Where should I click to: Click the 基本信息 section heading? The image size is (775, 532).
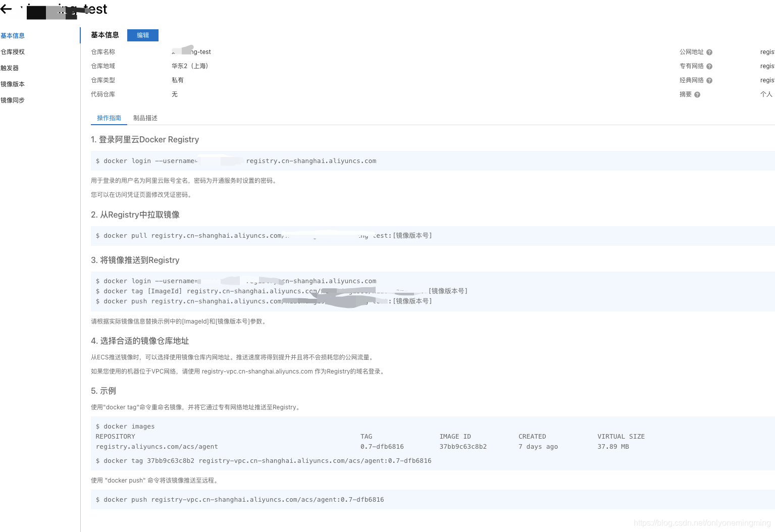(105, 35)
